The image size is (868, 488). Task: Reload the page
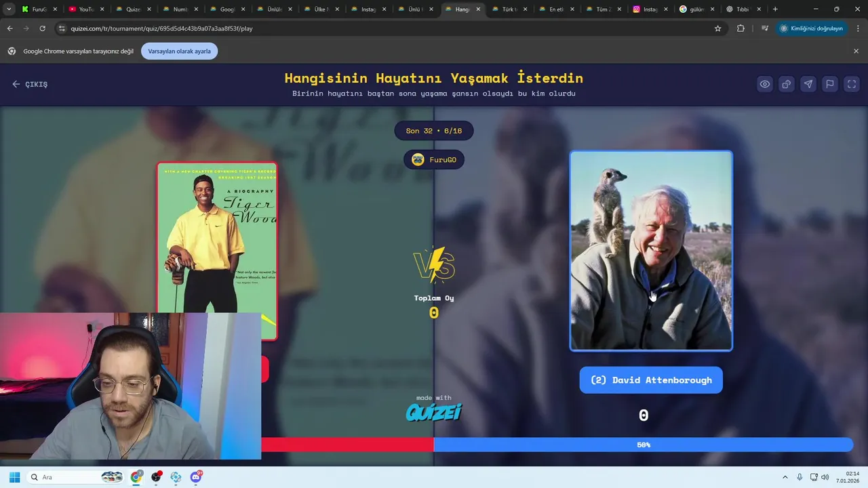point(42,28)
